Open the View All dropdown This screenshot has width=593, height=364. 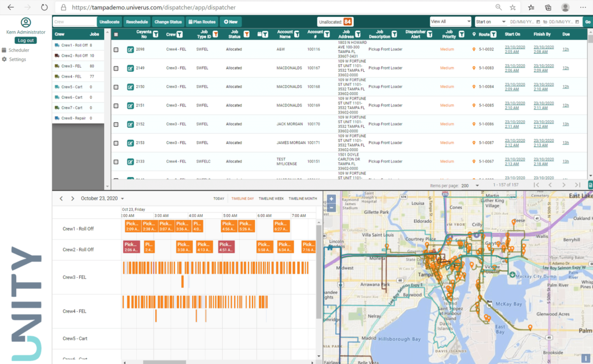click(451, 21)
